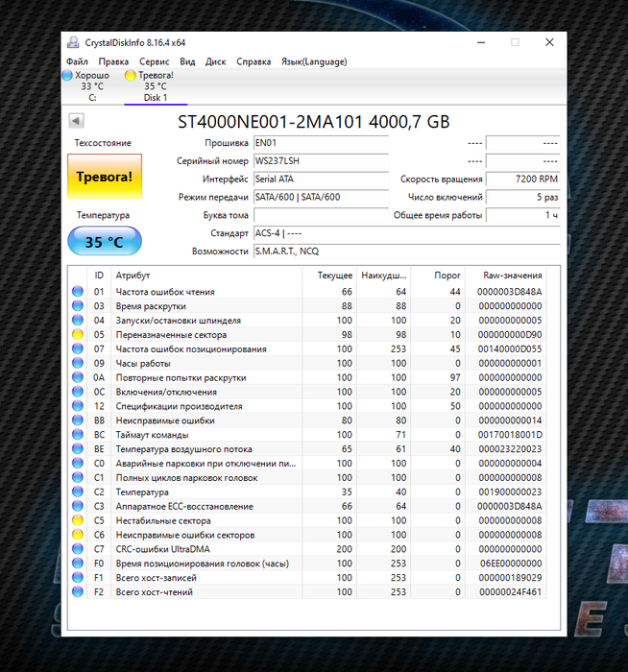Click the yellow Тревога! health status button
The width and height of the screenshot is (628, 672).
pyautogui.click(x=104, y=178)
